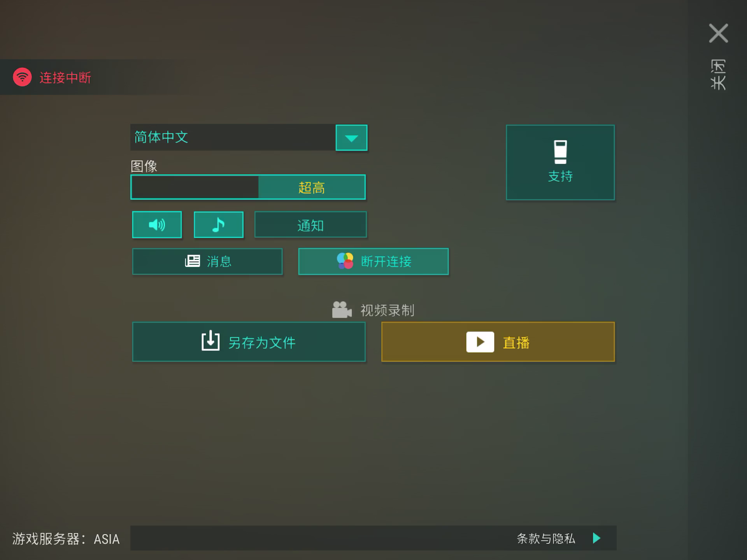Toggle the sound effects speaker button
747x560 pixels.
(157, 224)
